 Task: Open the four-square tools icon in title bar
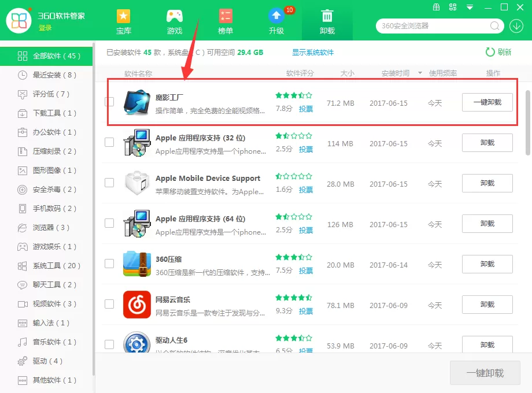click(x=453, y=7)
